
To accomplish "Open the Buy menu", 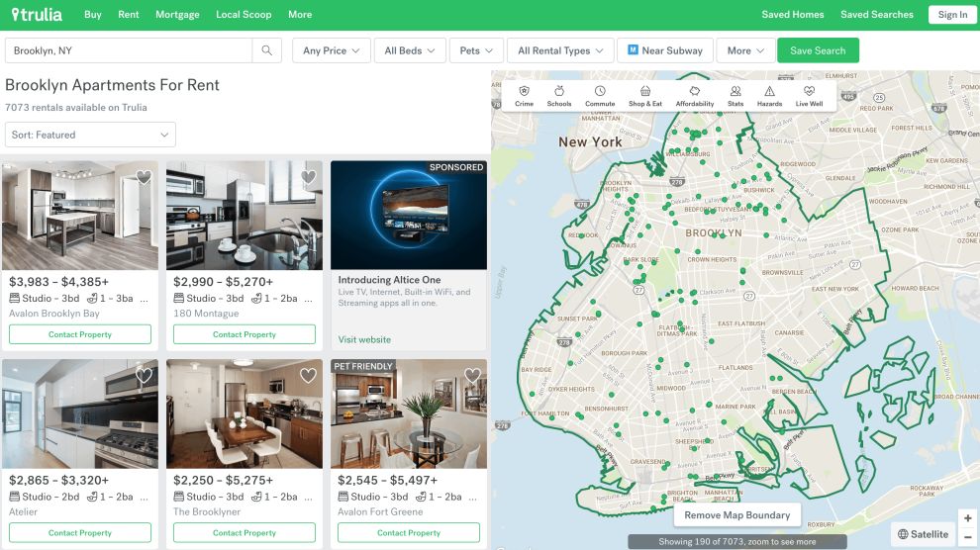I will click(92, 15).
